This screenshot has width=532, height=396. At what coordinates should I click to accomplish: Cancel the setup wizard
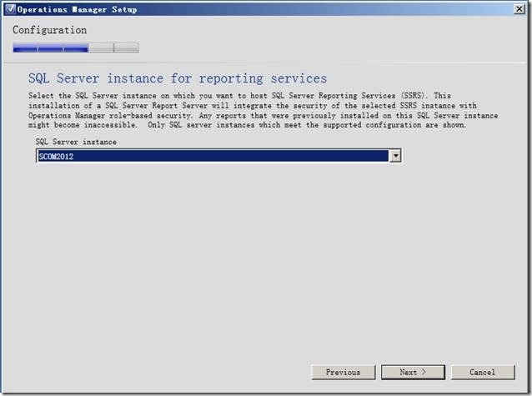tap(483, 373)
